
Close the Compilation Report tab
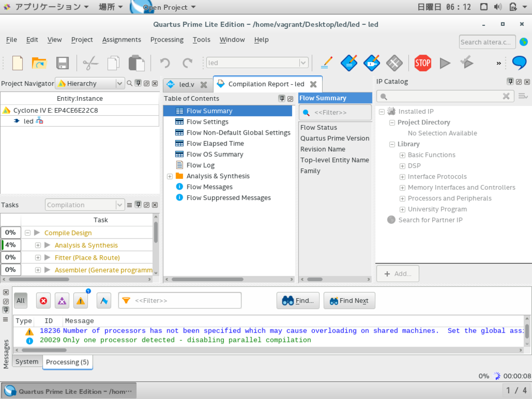(x=313, y=84)
